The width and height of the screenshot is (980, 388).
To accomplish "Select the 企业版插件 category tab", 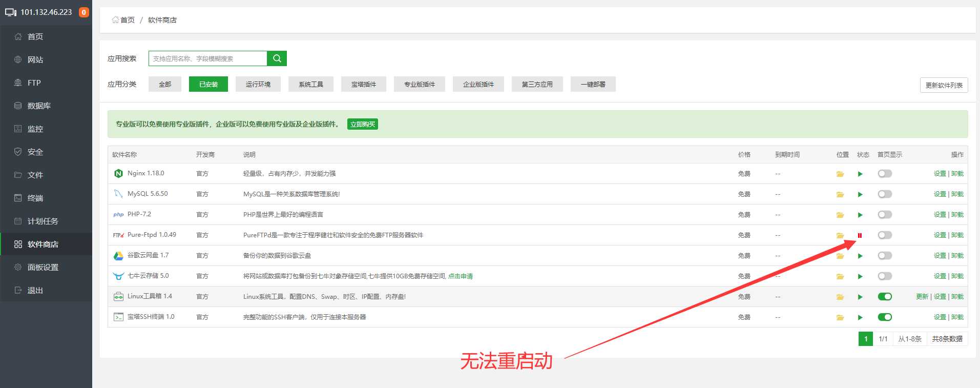I will click(478, 84).
